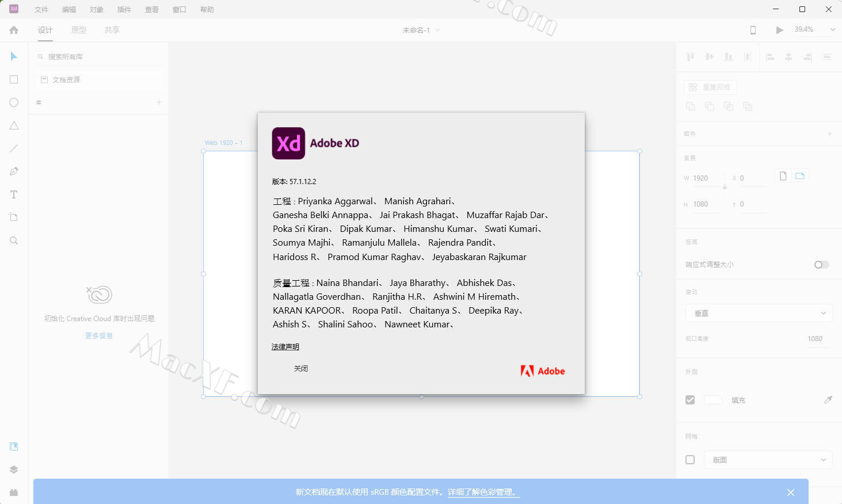Open the 对象 menu

click(97, 10)
